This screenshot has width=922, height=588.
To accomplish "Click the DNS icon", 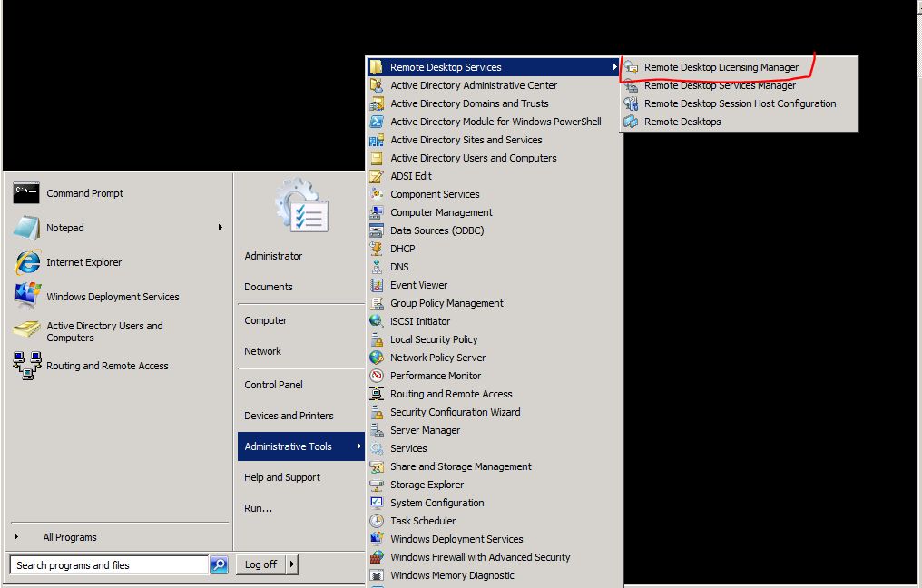I will (377, 267).
